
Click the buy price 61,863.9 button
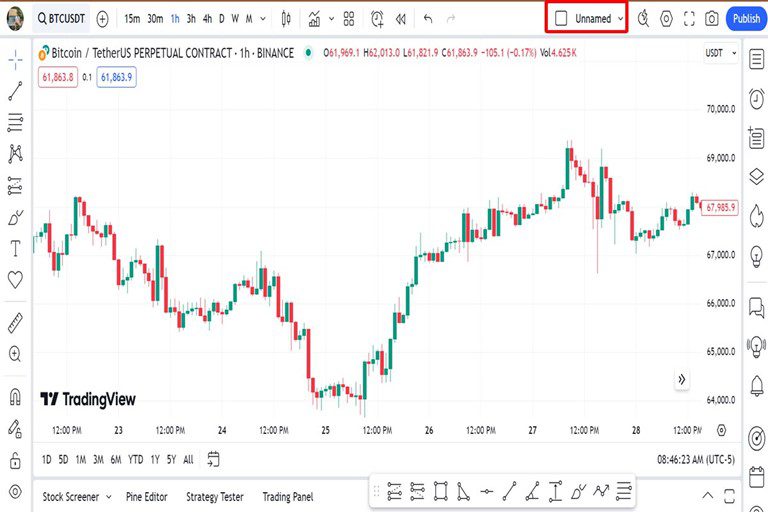coord(117,77)
